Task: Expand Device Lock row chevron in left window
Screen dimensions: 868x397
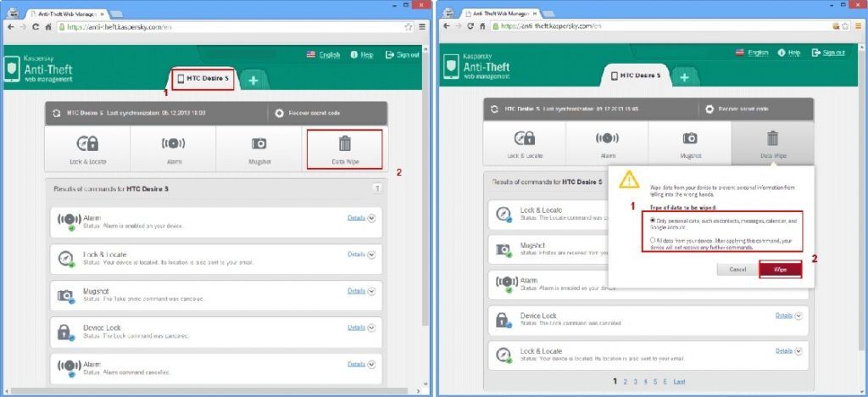Action: [371, 327]
